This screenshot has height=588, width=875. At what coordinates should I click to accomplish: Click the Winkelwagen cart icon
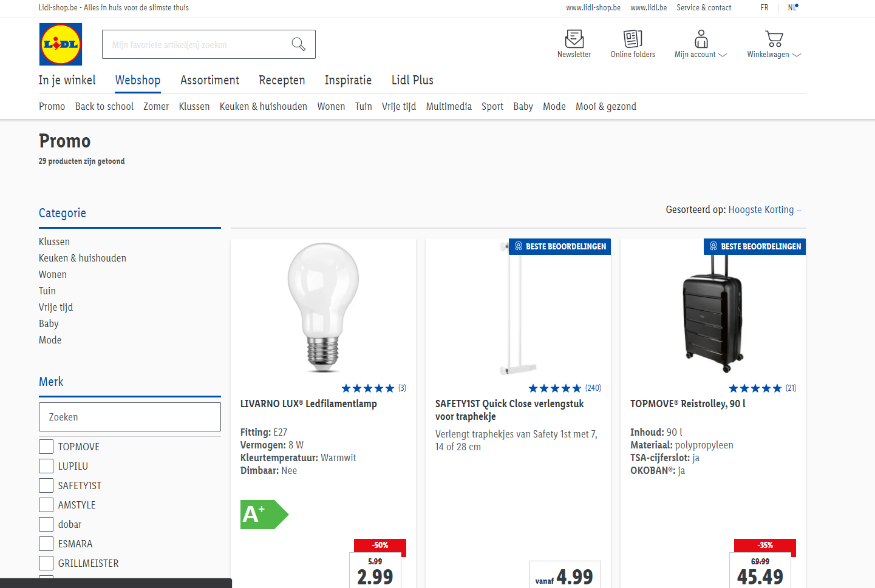[x=774, y=39]
